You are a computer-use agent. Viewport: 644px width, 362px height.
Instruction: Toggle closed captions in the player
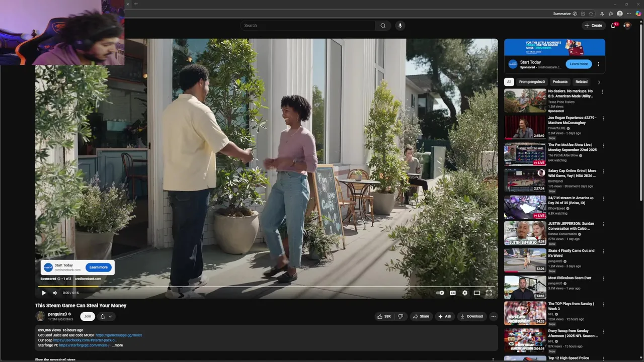[x=453, y=293]
